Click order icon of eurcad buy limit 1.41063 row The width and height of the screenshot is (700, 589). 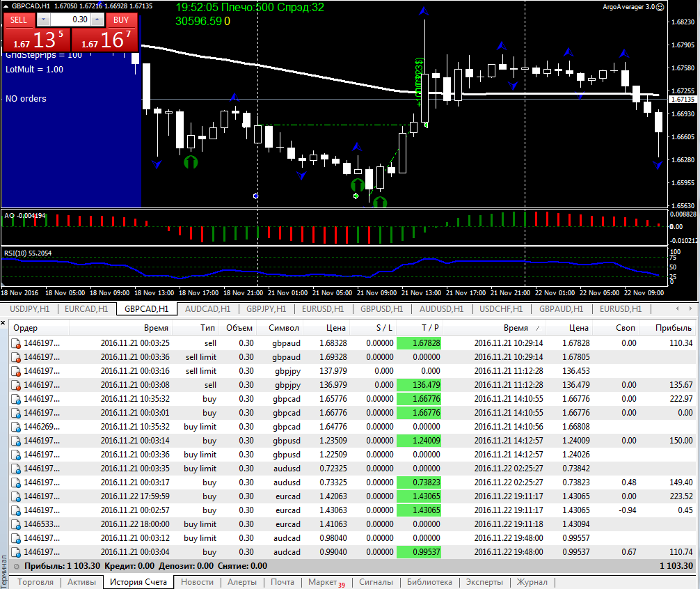[15, 525]
